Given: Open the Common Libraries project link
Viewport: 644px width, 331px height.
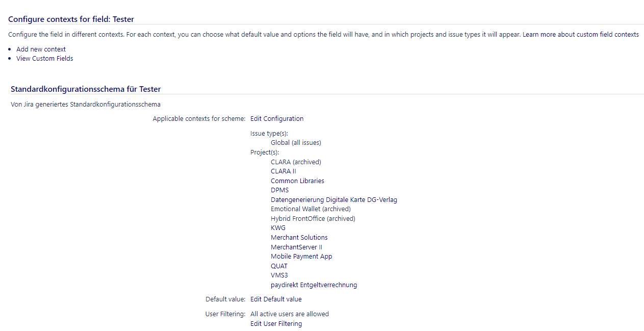Looking at the screenshot, I should (297, 181).
